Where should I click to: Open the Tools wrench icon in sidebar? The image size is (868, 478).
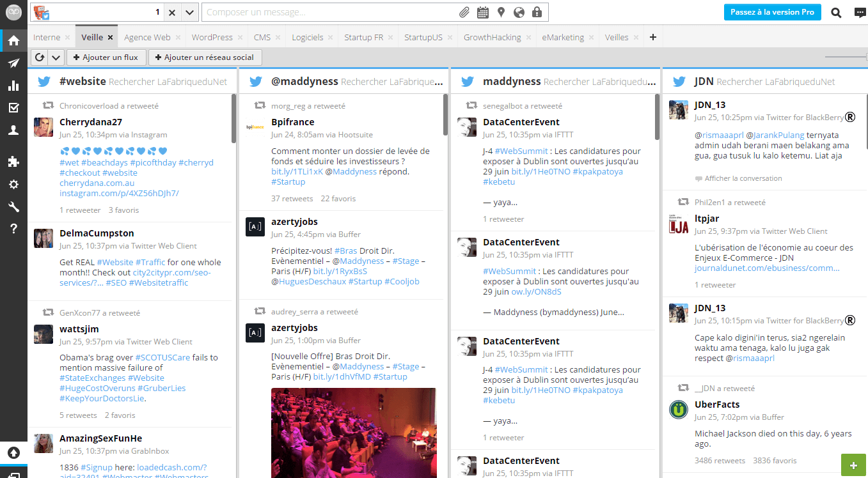pyautogui.click(x=13, y=206)
